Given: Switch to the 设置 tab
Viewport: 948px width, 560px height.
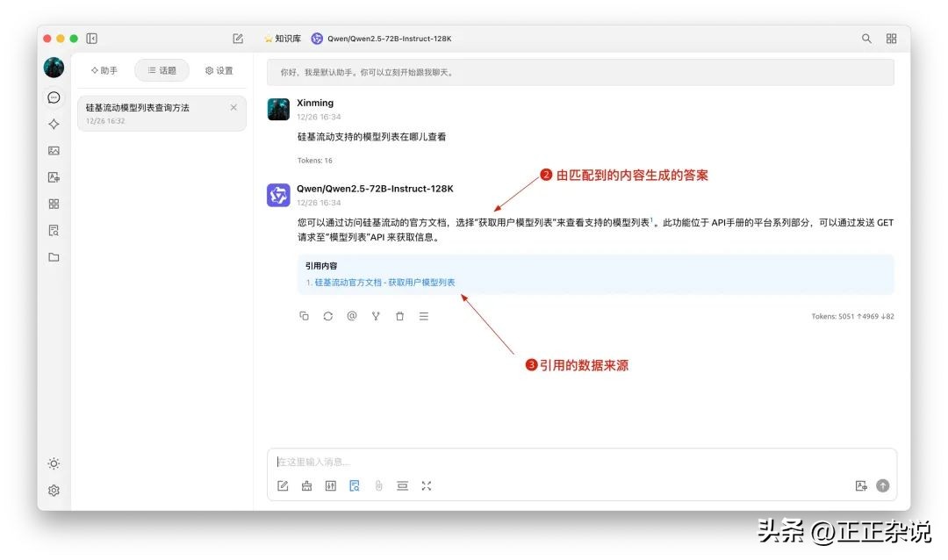Looking at the screenshot, I should coord(219,71).
